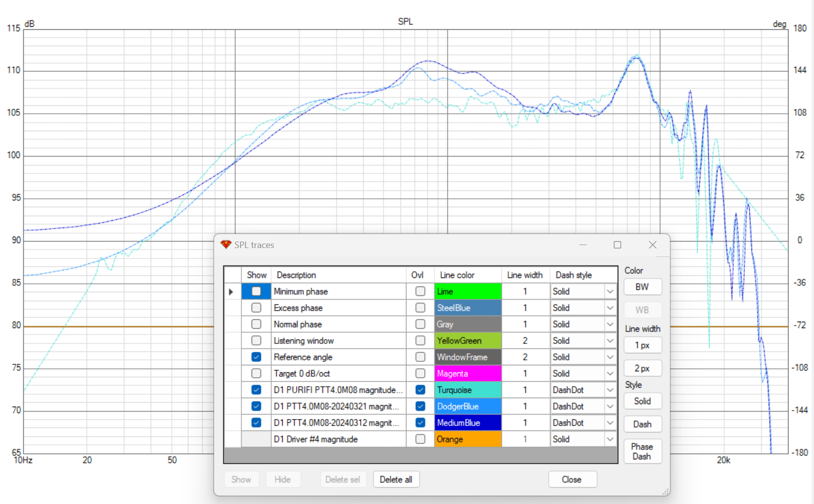Uncheck Show for D1 PTT4.0M08-20240312 trace
Image resolution: width=814 pixels, height=504 pixels.
click(256, 422)
